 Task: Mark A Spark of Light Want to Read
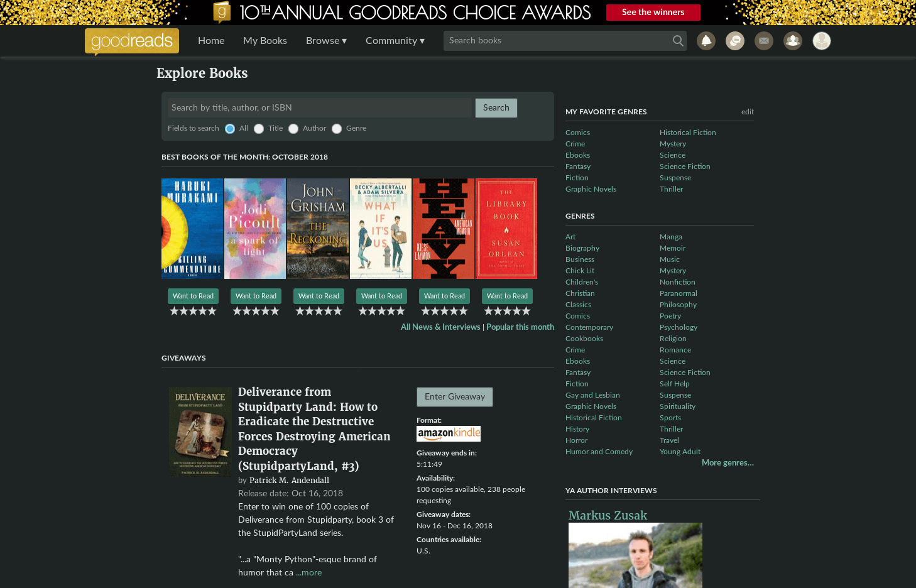[256, 297]
